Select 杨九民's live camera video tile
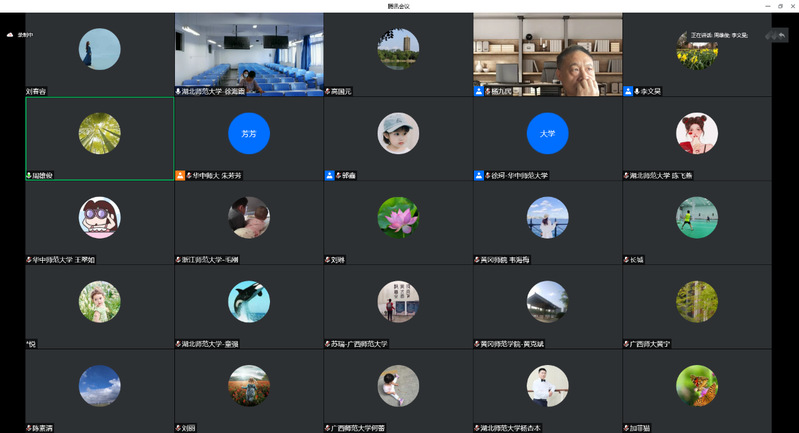Image resolution: width=799 pixels, height=433 pixels. coord(547,50)
